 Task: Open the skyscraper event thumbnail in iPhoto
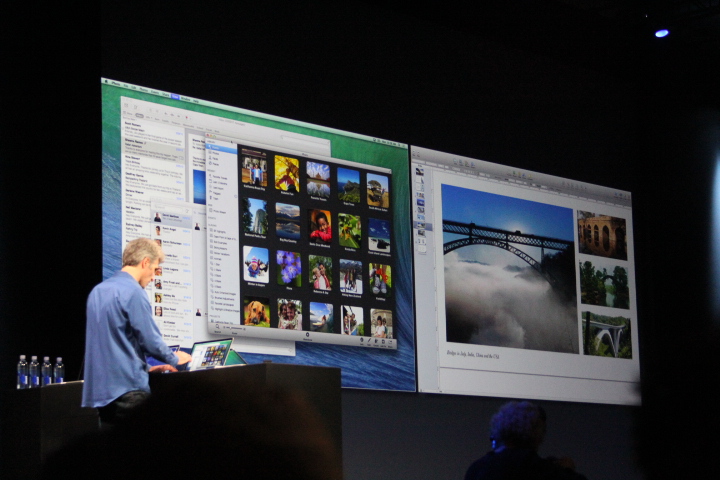coord(256,216)
